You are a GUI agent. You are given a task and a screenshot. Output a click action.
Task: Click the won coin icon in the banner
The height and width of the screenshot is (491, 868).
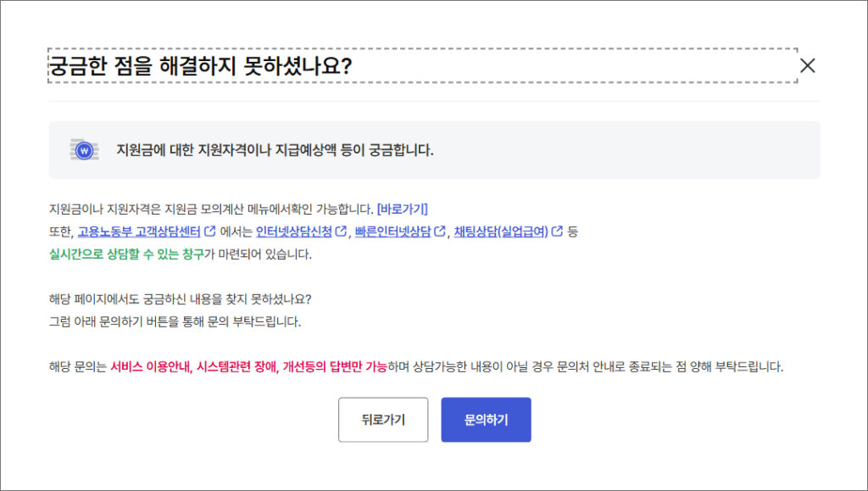84,150
